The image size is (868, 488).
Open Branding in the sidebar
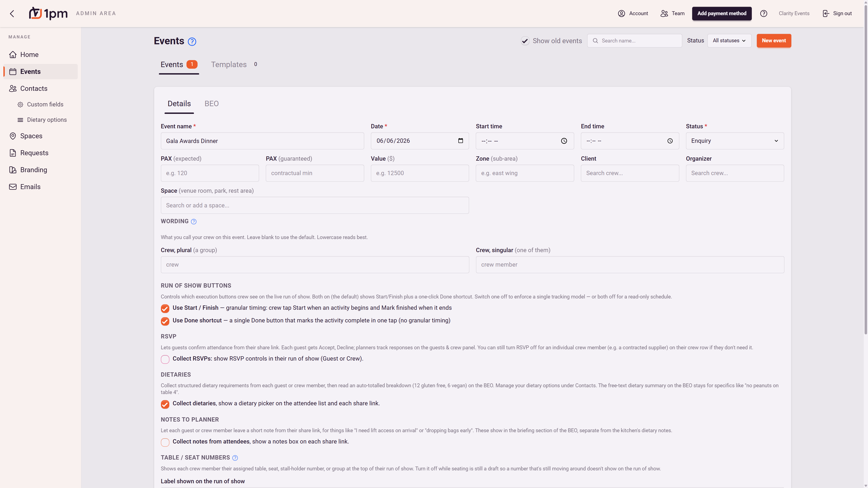pos(40,170)
